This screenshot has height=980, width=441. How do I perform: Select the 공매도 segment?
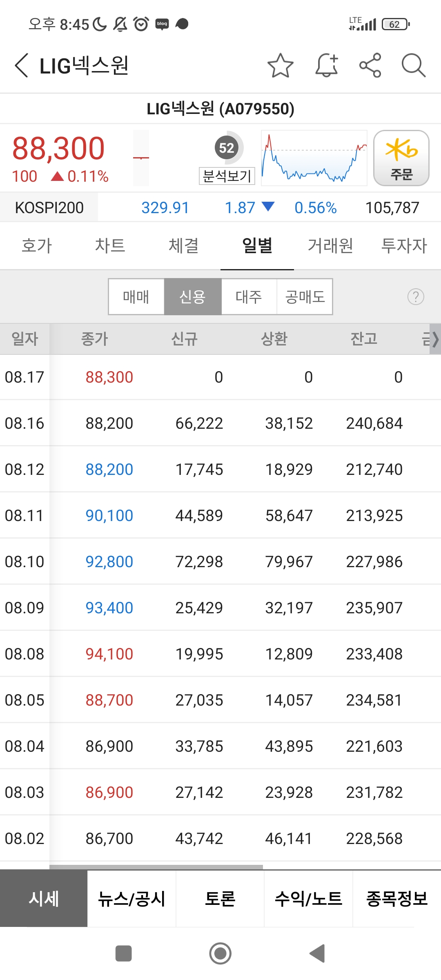pos(305,297)
